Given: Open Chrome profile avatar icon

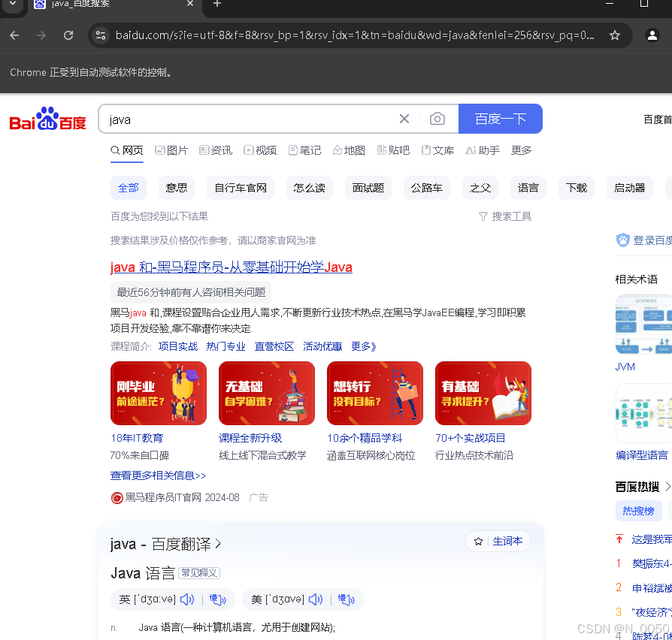Looking at the screenshot, I should tap(652, 35).
